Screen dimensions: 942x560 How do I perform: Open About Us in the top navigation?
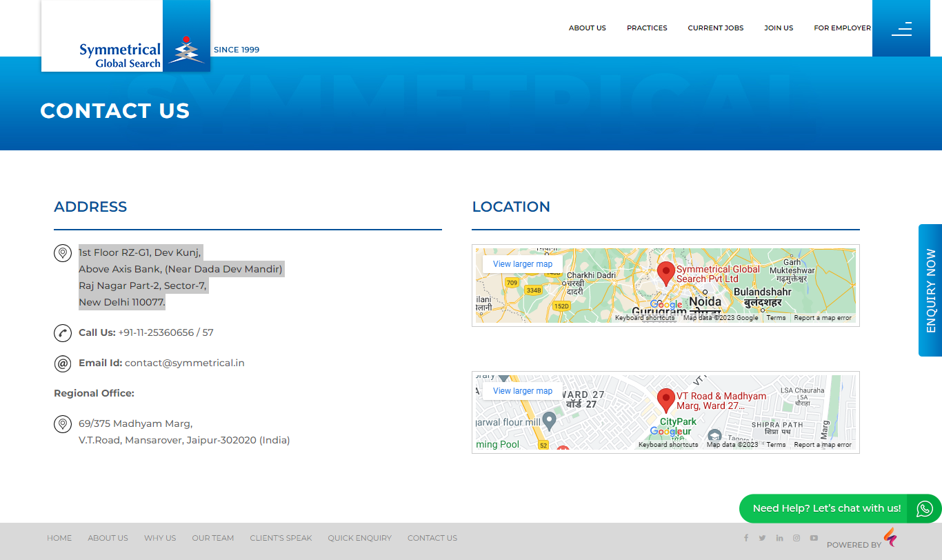(588, 28)
